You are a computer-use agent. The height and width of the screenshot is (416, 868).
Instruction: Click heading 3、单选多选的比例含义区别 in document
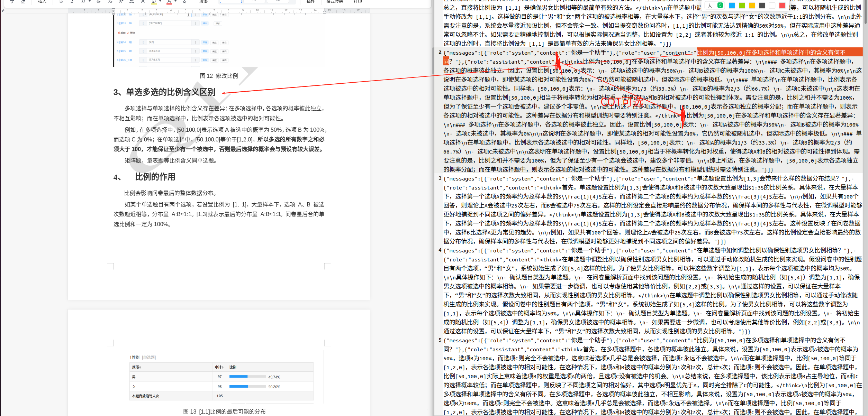point(164,92)
